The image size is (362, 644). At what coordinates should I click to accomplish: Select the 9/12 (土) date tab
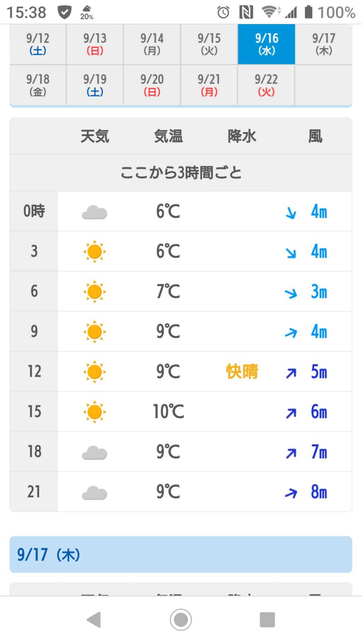38,44
